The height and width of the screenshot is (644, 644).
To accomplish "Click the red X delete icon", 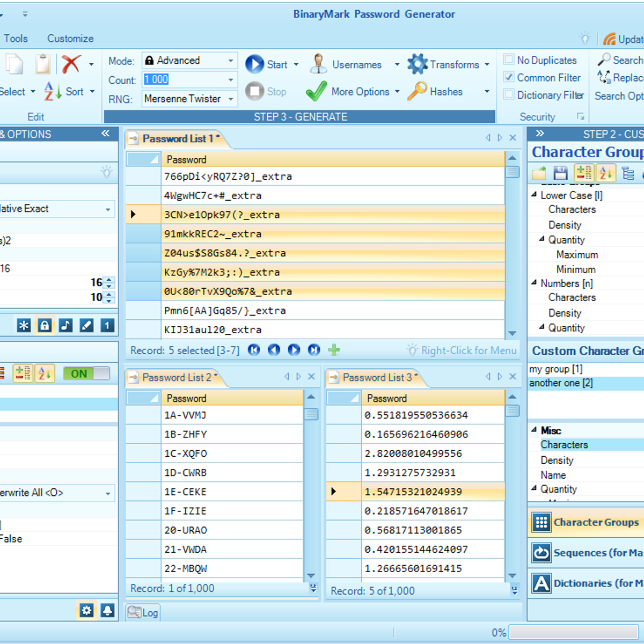I will coord(71,64).
